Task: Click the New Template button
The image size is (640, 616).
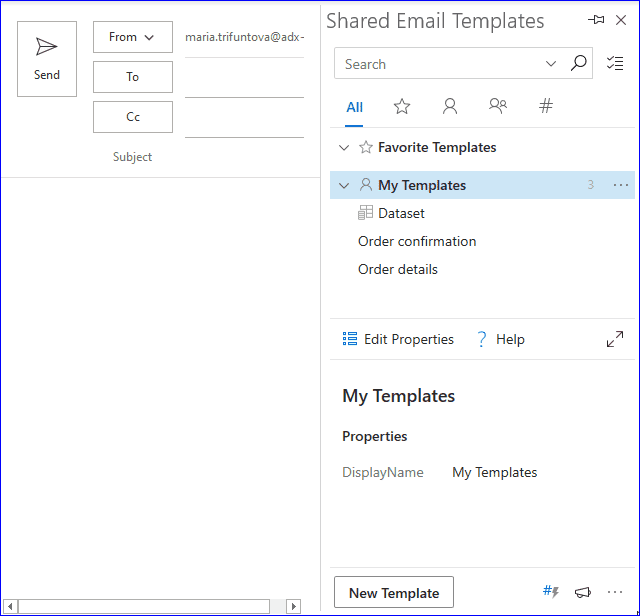Action: point(394,592)
